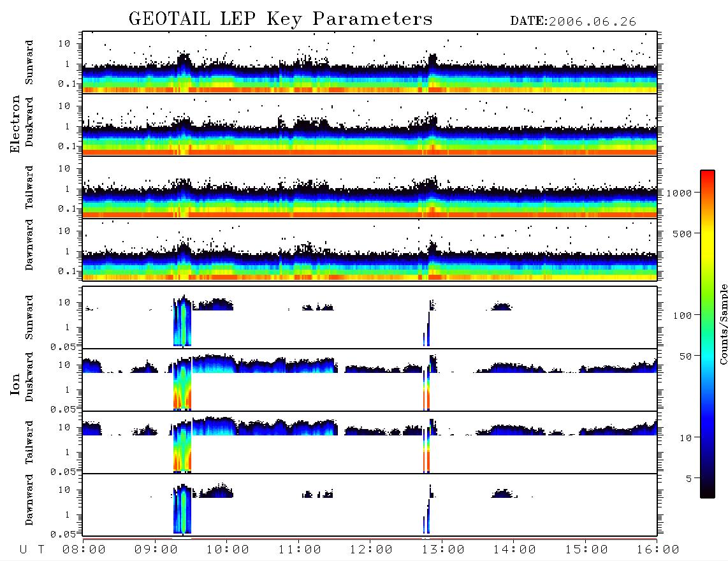
Task: Click the '1000' color bar tick value
Action: click(x=680, y=193)
